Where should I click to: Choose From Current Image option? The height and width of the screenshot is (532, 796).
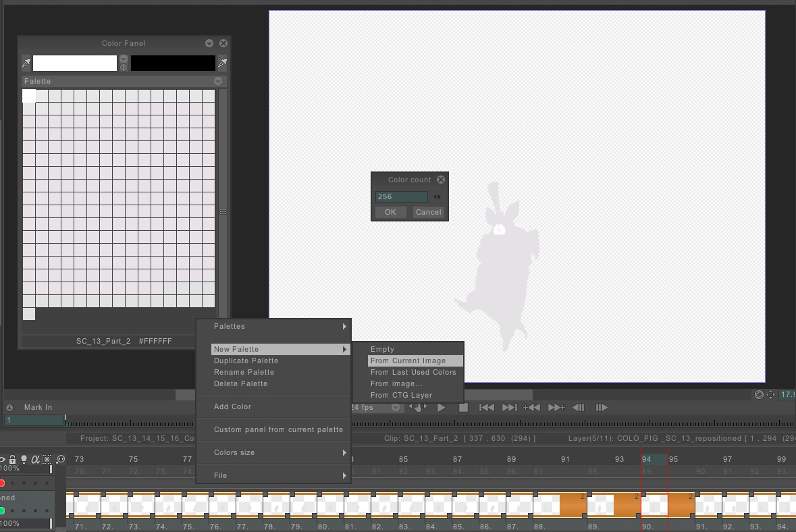[415, 361]
